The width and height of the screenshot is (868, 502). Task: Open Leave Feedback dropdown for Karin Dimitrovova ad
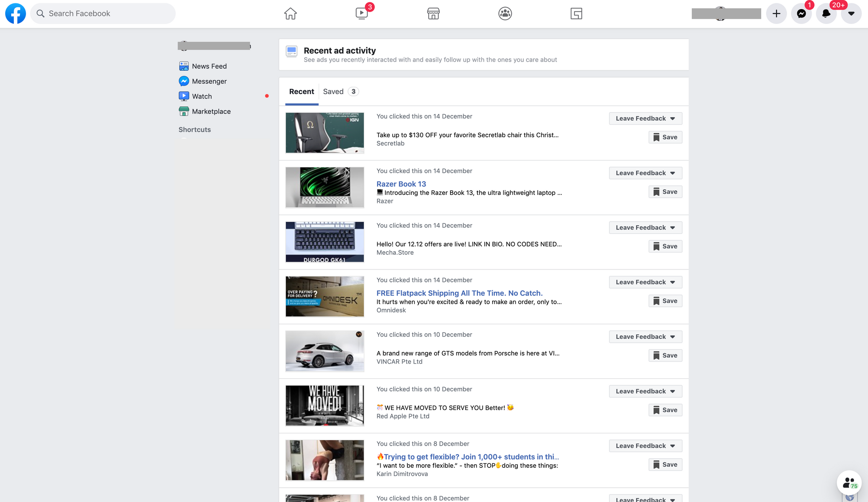point(645,446)
